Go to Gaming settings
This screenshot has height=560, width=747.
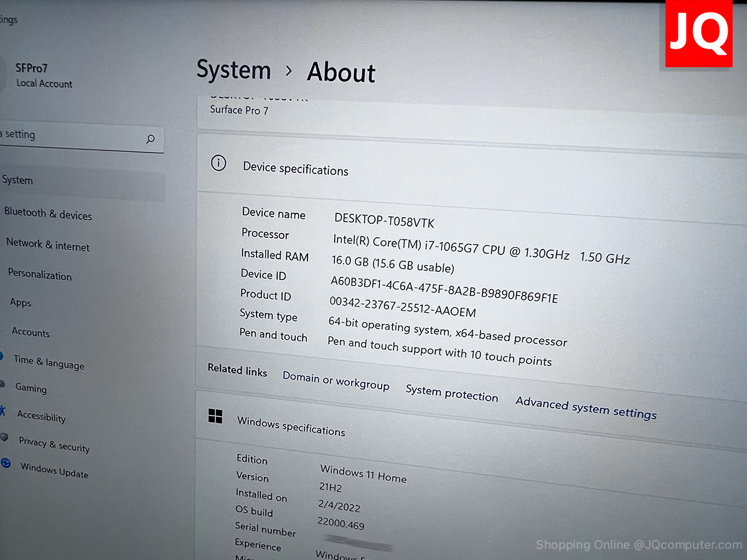(x=31, y=388)
